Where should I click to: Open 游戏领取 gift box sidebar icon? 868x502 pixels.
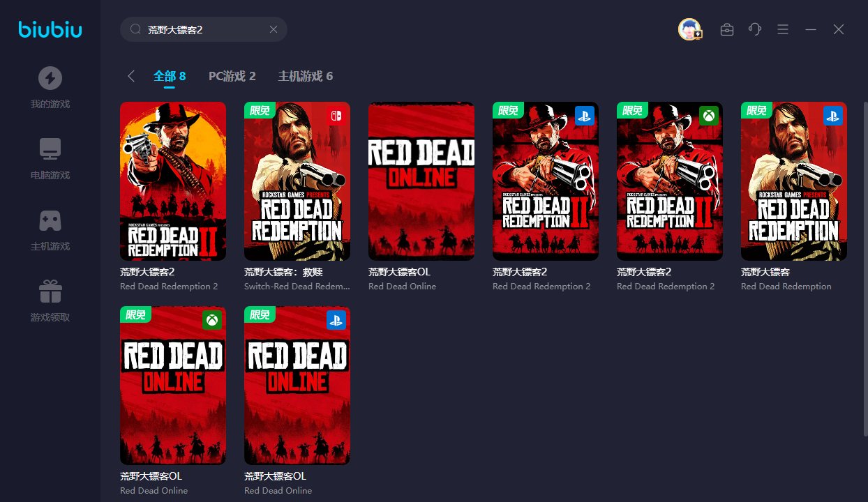pyautogui.click(x=50, y=291)
